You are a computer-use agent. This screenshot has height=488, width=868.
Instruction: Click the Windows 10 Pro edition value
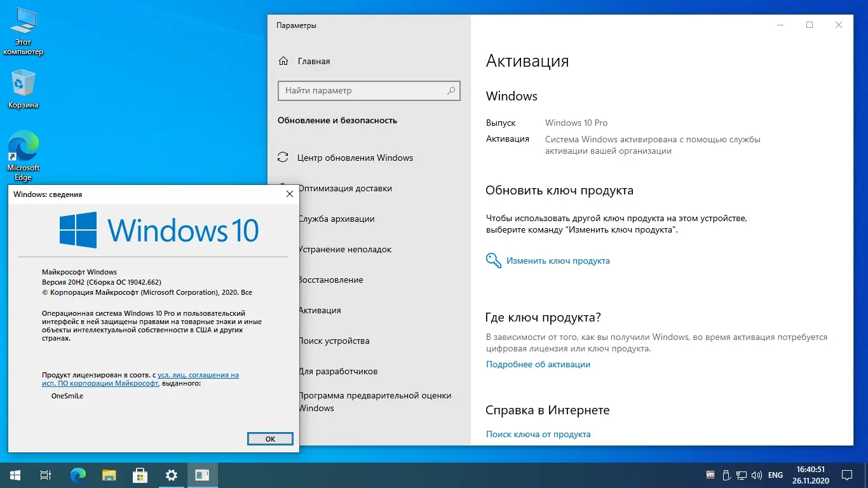(576, 123)
